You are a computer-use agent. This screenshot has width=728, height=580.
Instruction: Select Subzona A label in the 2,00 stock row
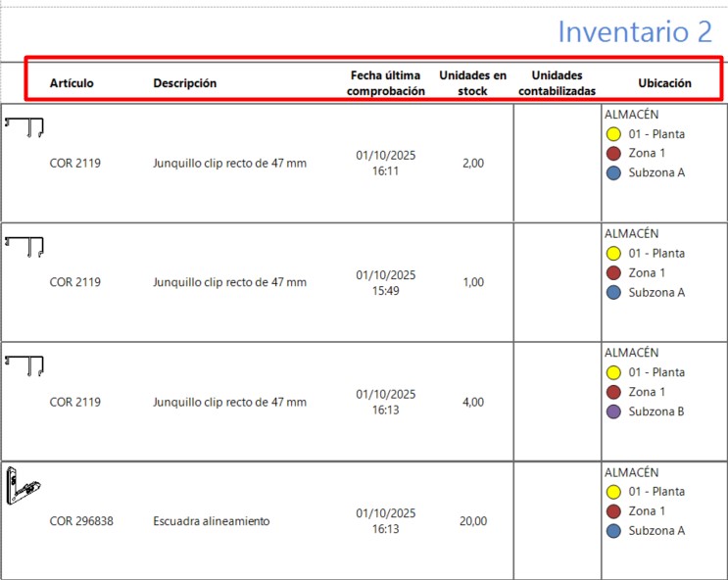point(656,172)
